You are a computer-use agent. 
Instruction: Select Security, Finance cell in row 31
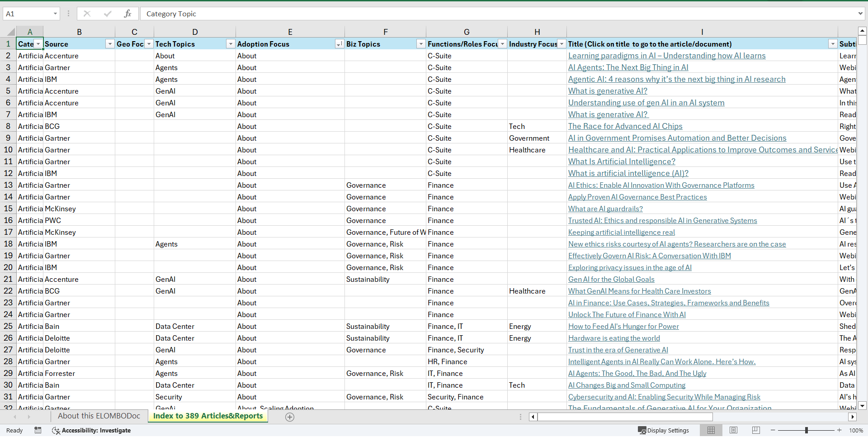pos(467,397)
